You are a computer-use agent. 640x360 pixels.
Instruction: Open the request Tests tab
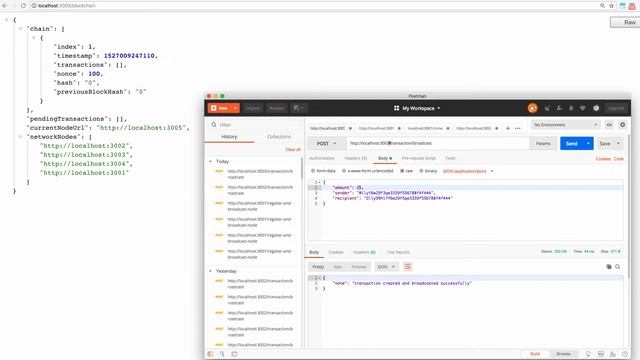[x=450, y=158]
